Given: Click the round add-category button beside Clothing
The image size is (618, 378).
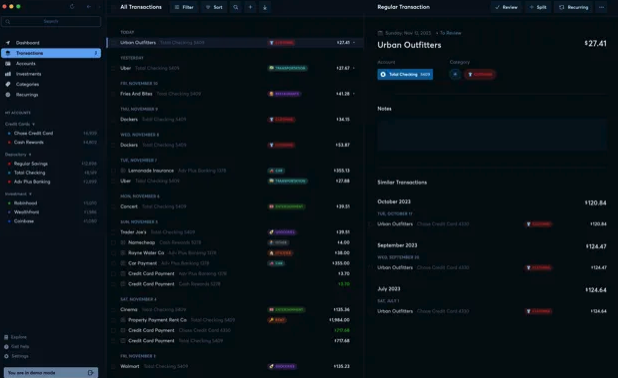Looking at the screenshot, I should point(455,74).
